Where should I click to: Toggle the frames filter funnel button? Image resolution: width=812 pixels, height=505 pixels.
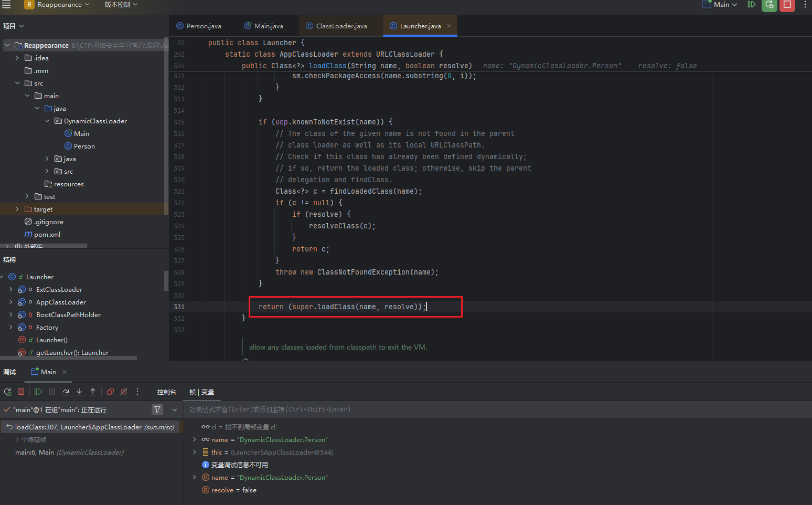click(x=157, y=409)
